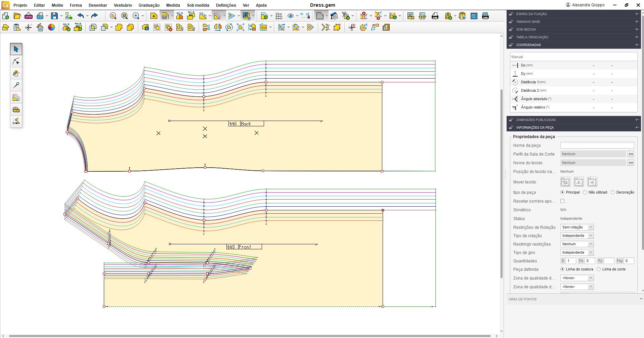Open the Graduação menu

[149, 5]
